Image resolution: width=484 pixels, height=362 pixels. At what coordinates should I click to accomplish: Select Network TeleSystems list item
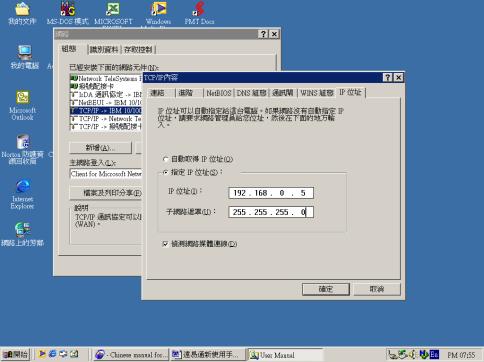pos(106,78)
